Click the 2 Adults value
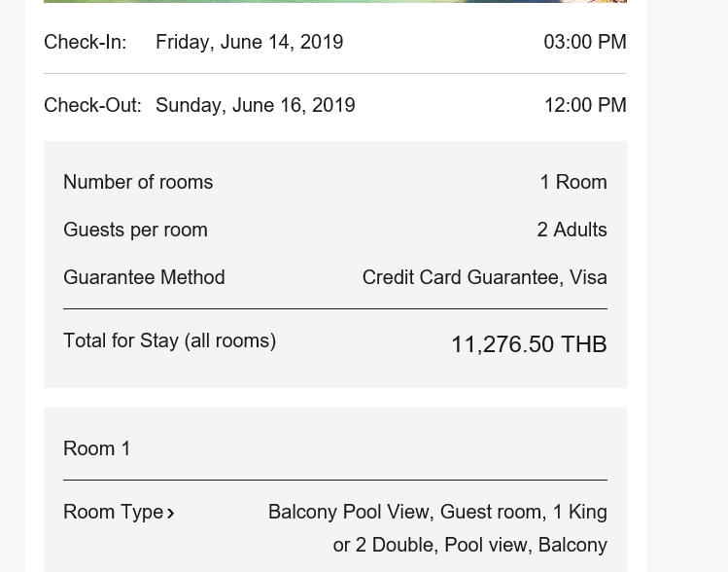 tap(572, 230)
